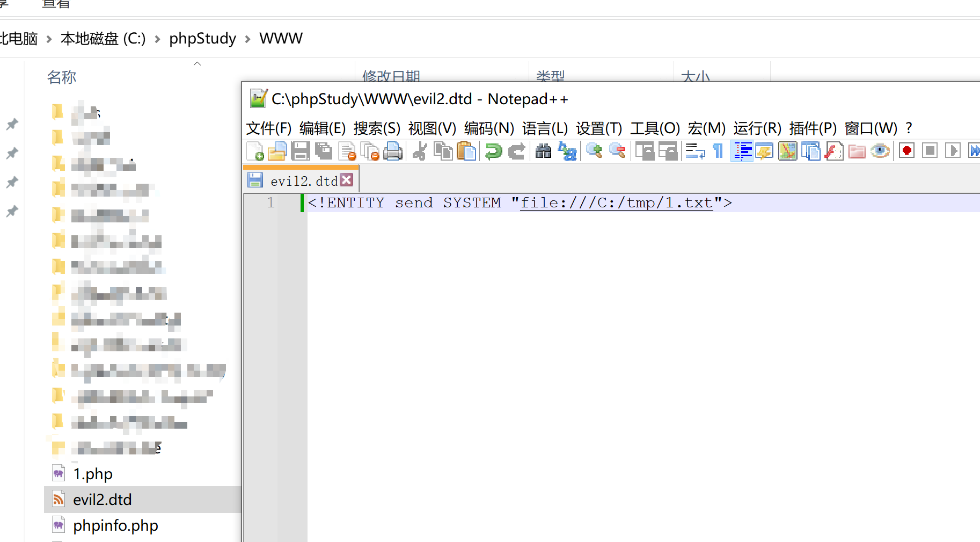The image size is (980, 542).
Task: Toggle the monitoring eye icon
Action: point(880,151)
